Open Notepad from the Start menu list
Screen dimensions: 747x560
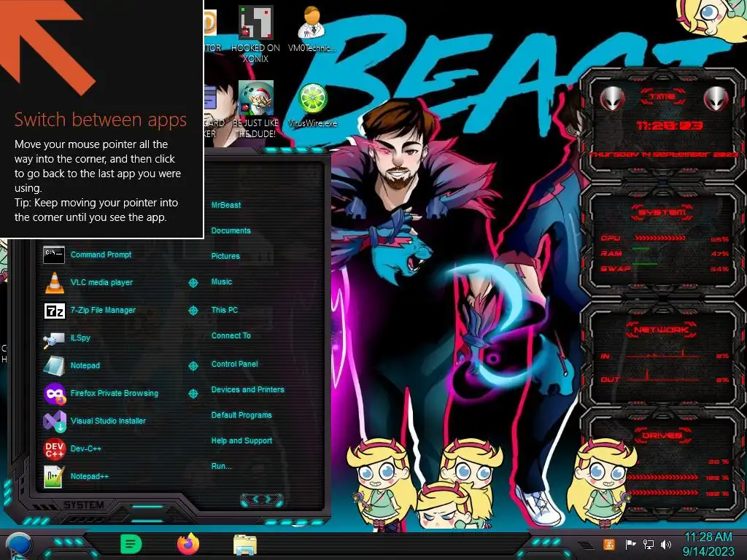(x=71, y=366)
